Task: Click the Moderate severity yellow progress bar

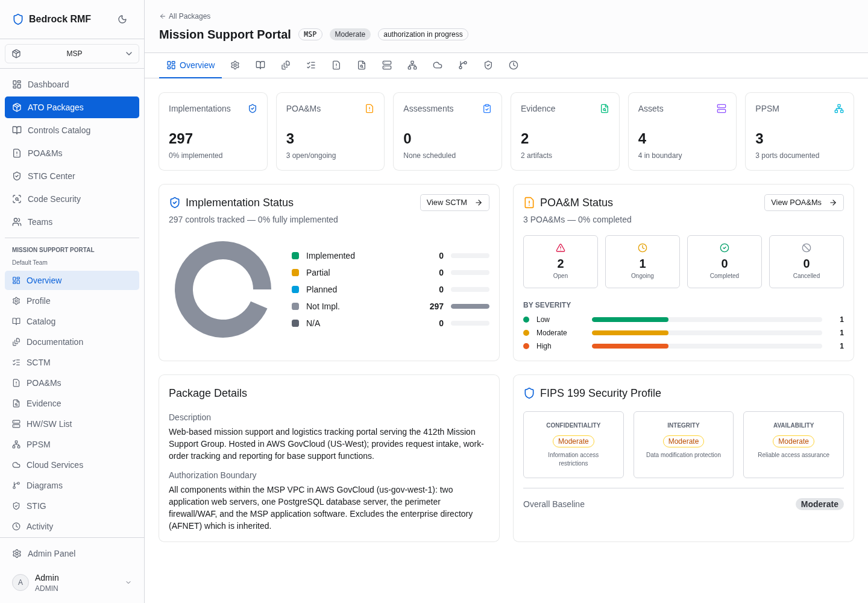Action: coord(630,333)
